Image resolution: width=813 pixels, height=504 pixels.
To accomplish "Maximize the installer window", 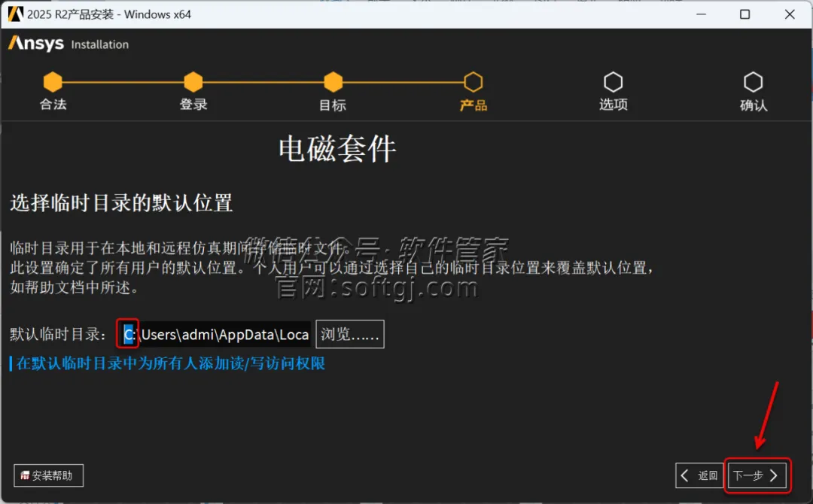I will (x=745, y=14).
